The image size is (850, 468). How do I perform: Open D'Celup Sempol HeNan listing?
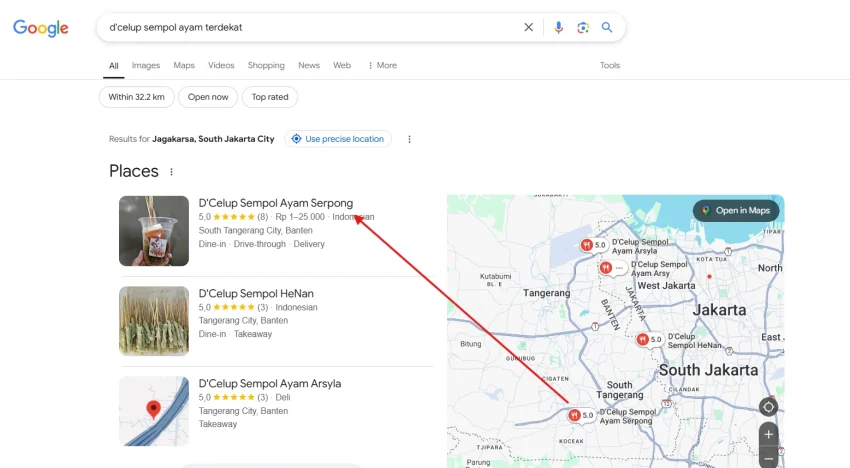[256, 293]
